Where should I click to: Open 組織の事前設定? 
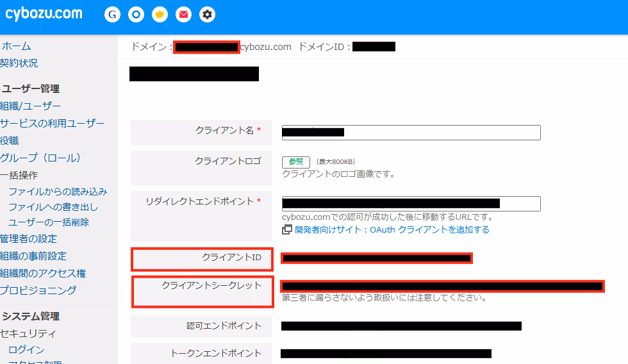33,256
